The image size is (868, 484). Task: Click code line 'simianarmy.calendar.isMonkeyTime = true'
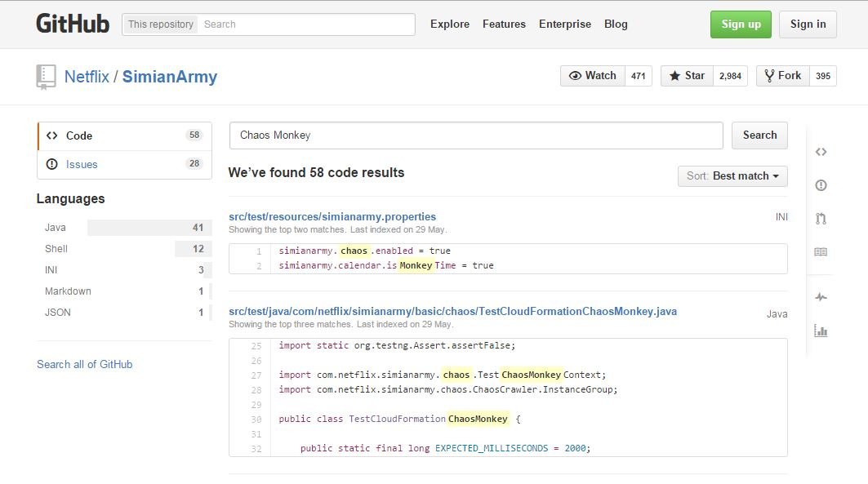click(386, 265)
